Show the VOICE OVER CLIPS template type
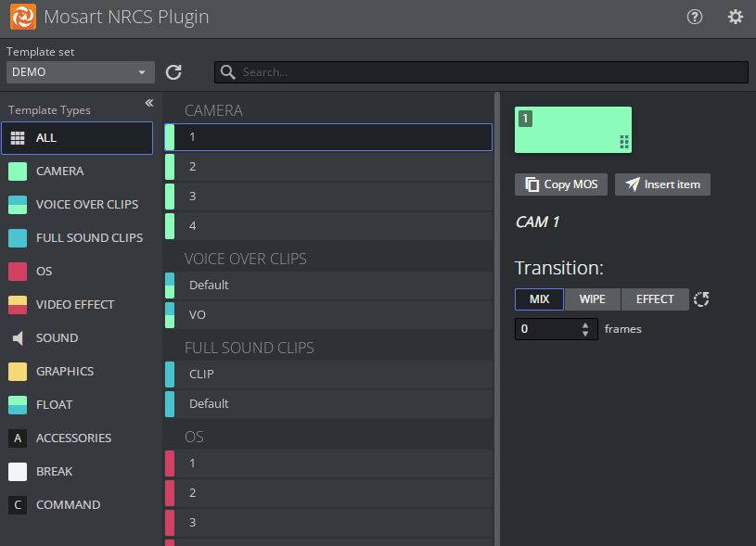The height and width of the screenshot is (546, 756). pyautogui.click(x=86, y=205)
